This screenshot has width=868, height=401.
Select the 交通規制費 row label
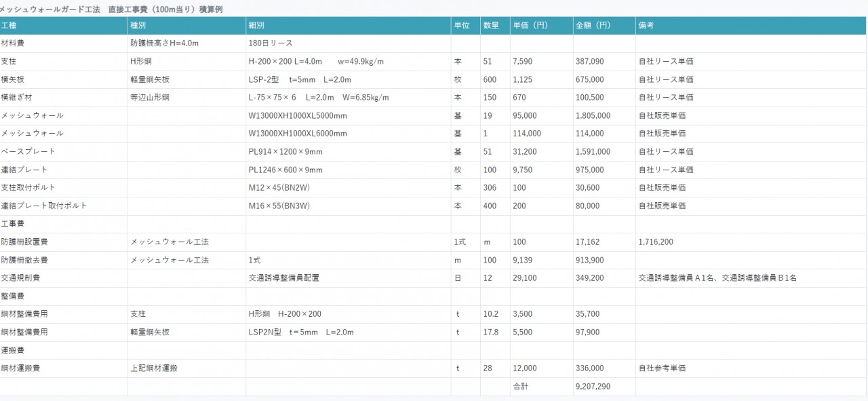20,278
